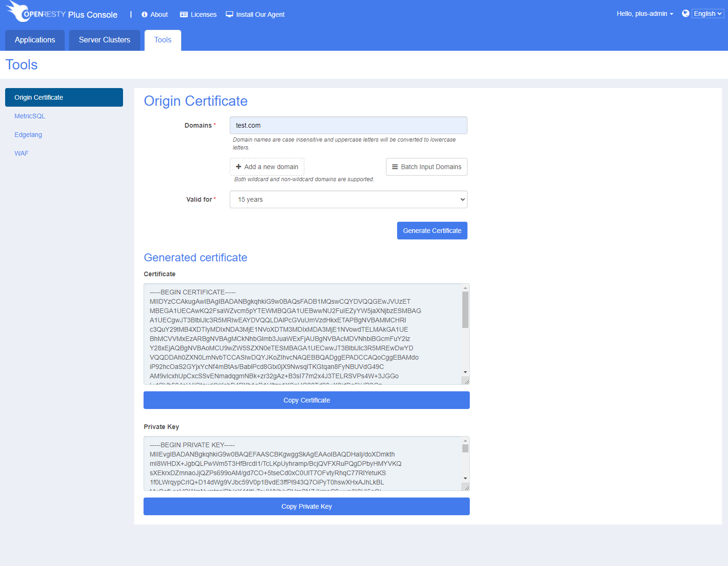Click Batch Input Domains button
The height and width of the screenshot is (566, 728).
pyautogui.click(x=426, y=167)
